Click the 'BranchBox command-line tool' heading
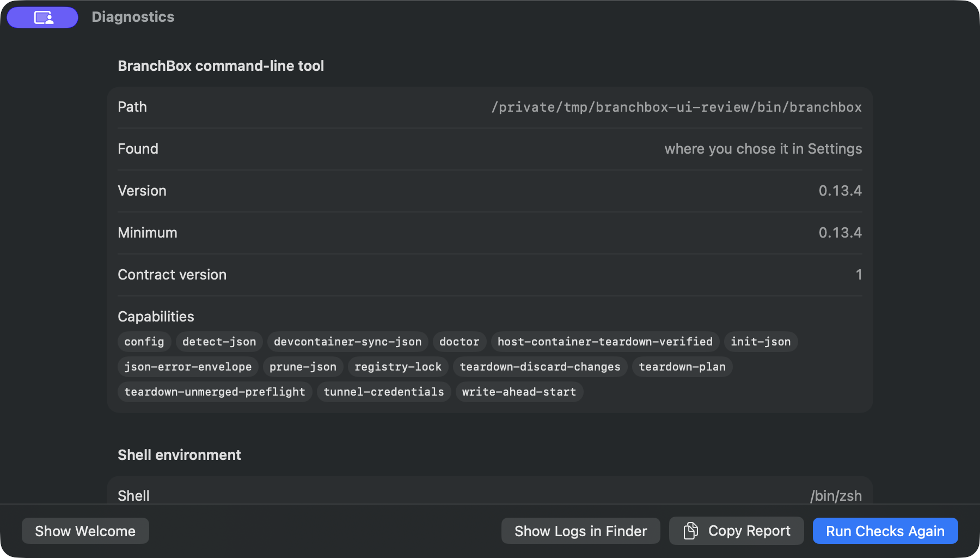 tap(221, 66)
